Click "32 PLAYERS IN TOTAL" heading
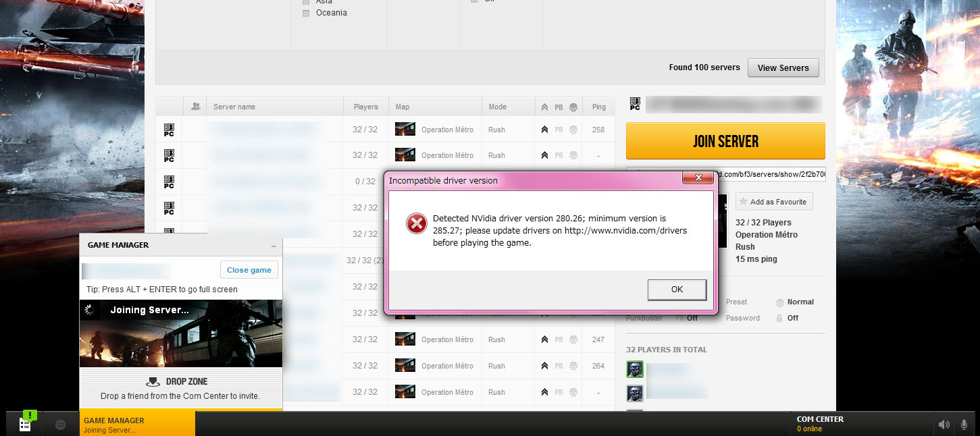980x436 pixels. tap(667, 350)
